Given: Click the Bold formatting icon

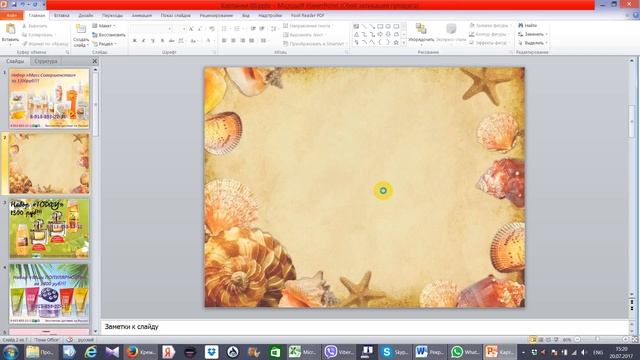Looking at the screenshot, I should click(135, 41).
